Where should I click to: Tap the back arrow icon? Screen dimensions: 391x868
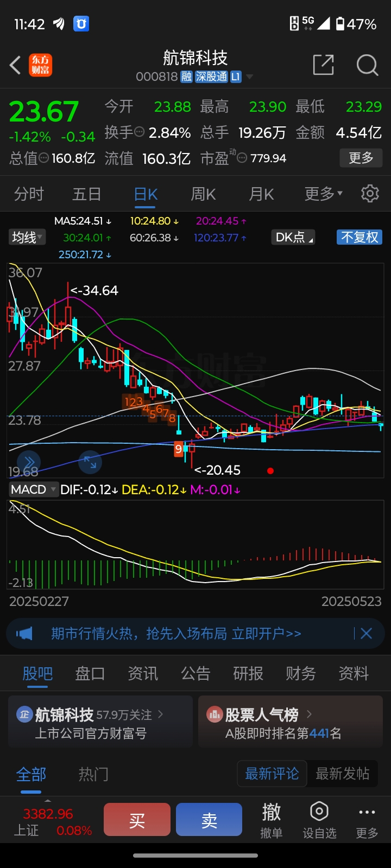pos(15,65)
